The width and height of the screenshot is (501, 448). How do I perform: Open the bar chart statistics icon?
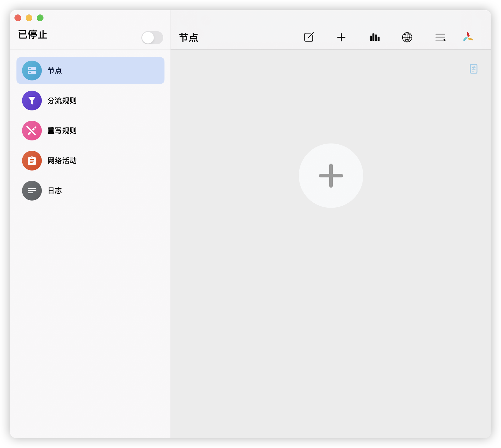(x=374, y=37)
